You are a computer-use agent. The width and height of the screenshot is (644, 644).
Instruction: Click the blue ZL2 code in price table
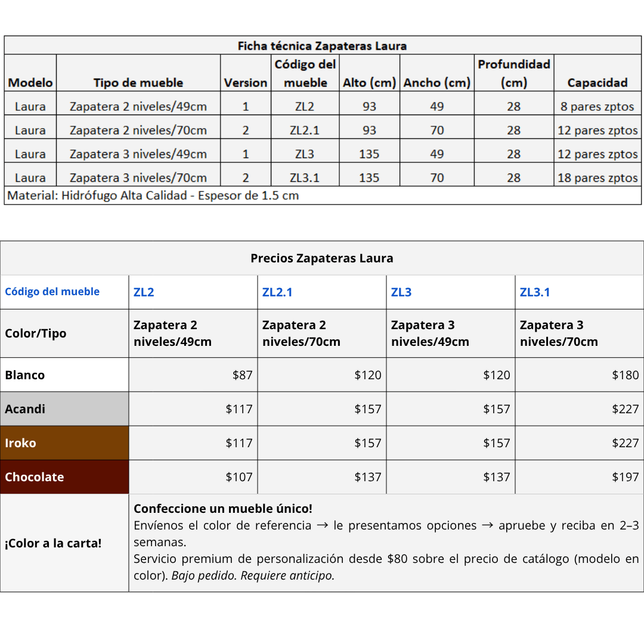144,292
